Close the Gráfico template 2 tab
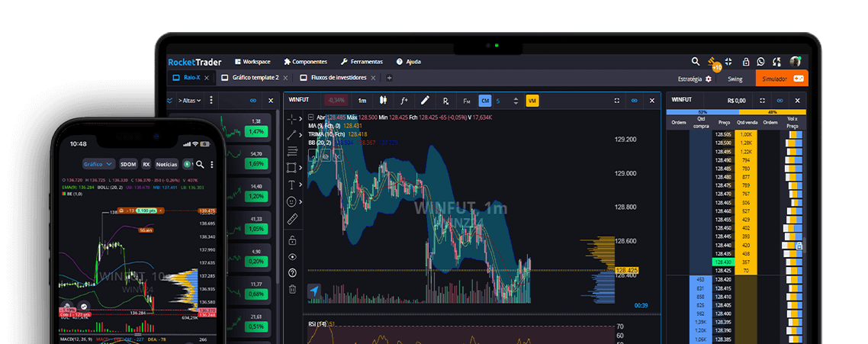The image size is (868, 344). 285,78
